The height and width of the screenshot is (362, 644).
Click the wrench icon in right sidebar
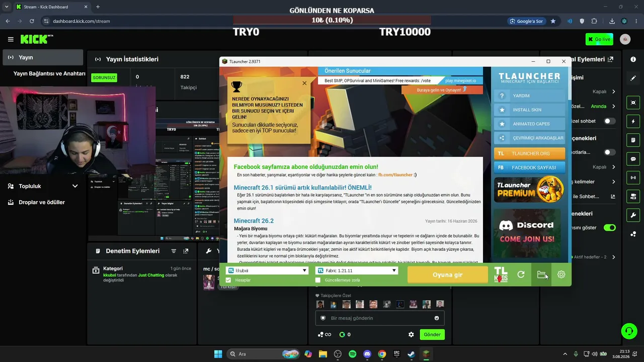pos(633,215)
